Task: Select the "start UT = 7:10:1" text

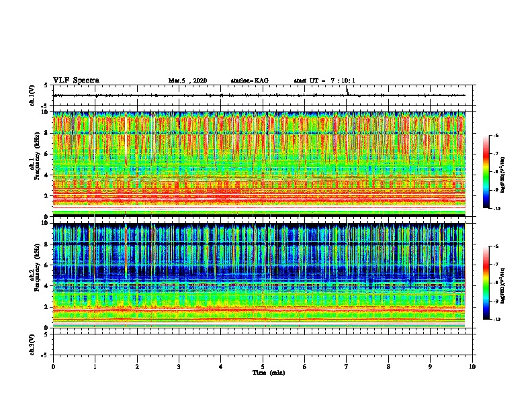Action: (x=324, y=81)
